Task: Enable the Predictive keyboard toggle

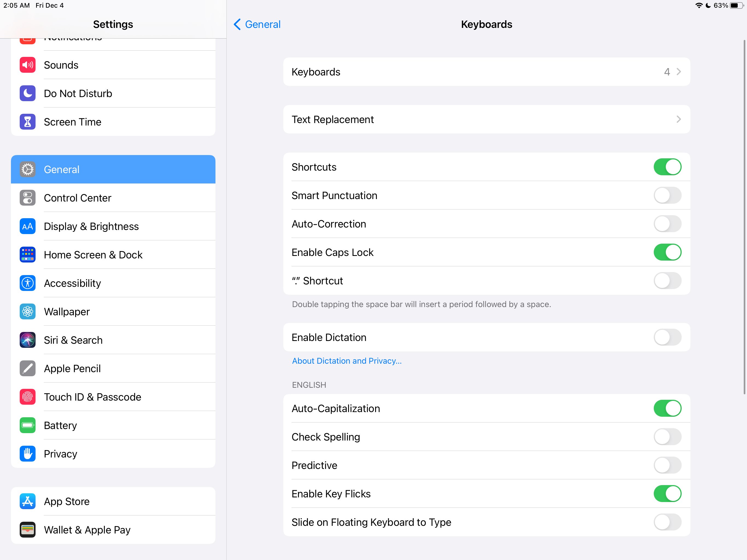Action: [667, 465]
